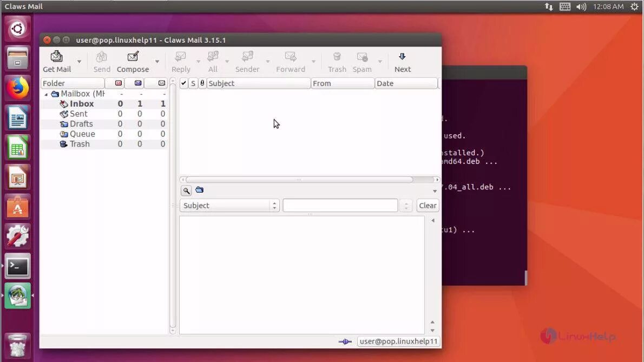
Task: Open LibreOffice Calc from dock
Action: point(17,148)
